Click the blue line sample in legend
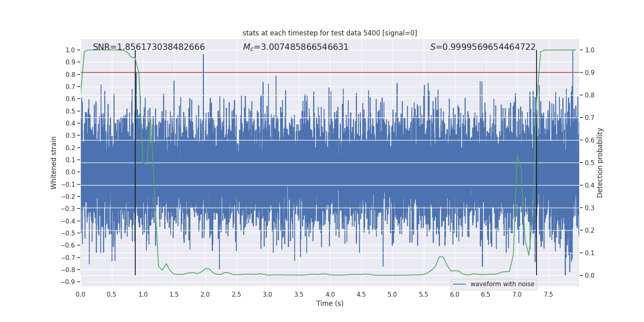The width and height of the screenshot is (644, 322). [459, 284]
